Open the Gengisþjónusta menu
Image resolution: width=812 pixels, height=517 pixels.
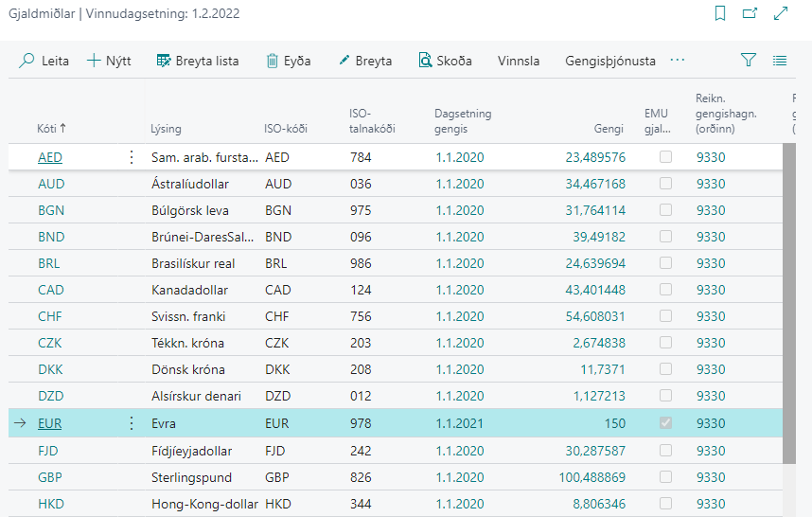[609, 61]
